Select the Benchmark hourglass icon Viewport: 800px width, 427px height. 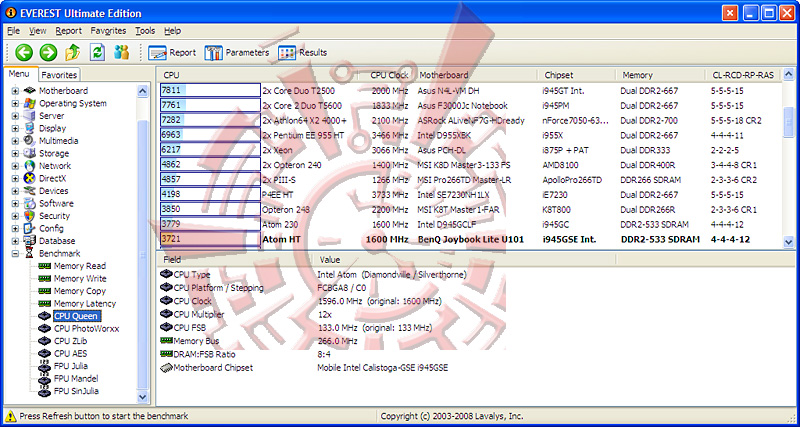(30, 254)
